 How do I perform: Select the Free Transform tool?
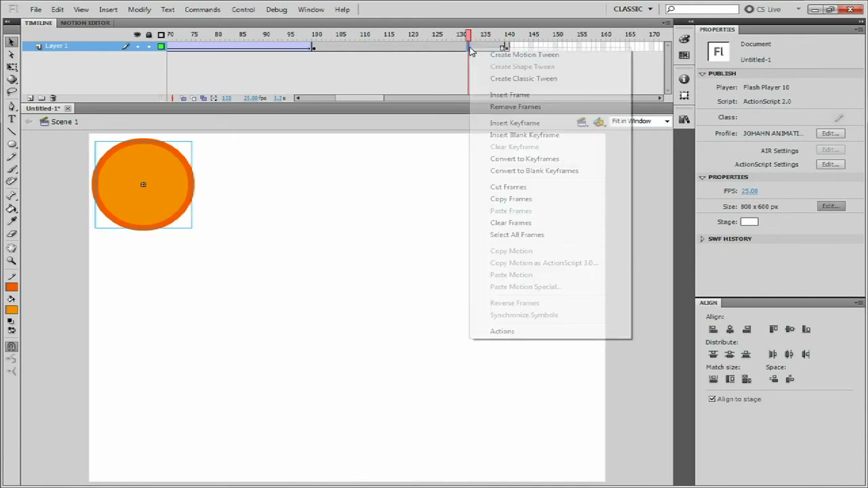tap(12, 67)
